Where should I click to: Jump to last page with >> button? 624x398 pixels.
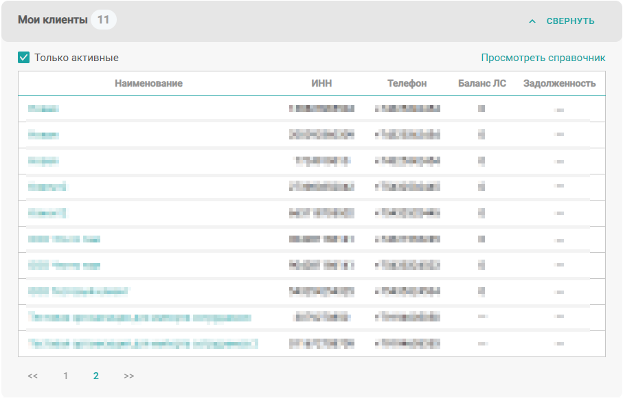[129, 376]
